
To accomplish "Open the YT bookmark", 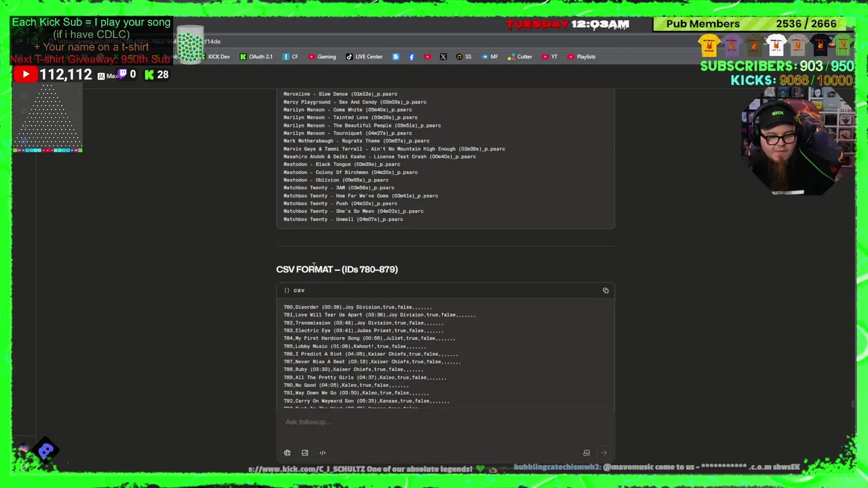I will tap(550, 57).
